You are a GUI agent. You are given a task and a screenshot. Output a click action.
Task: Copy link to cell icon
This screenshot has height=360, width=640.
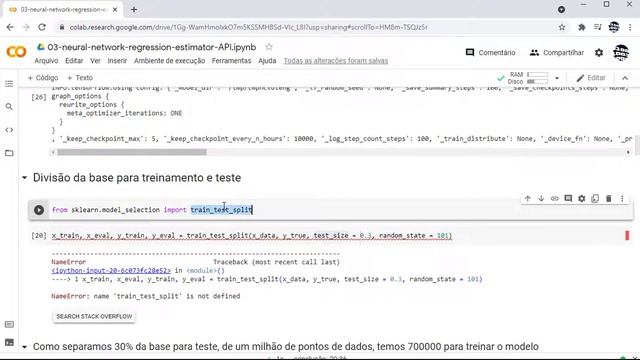pos(554,198)
